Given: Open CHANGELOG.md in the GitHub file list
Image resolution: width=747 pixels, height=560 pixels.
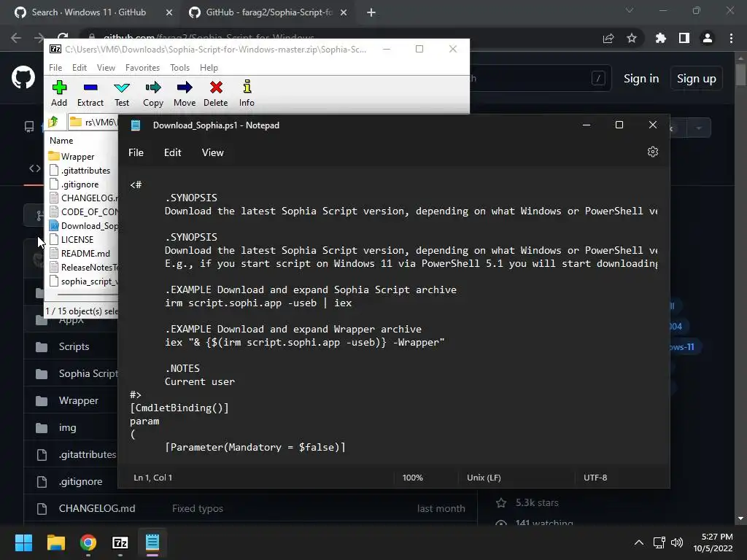Looking at the screenshot, I should coord(97,508).
